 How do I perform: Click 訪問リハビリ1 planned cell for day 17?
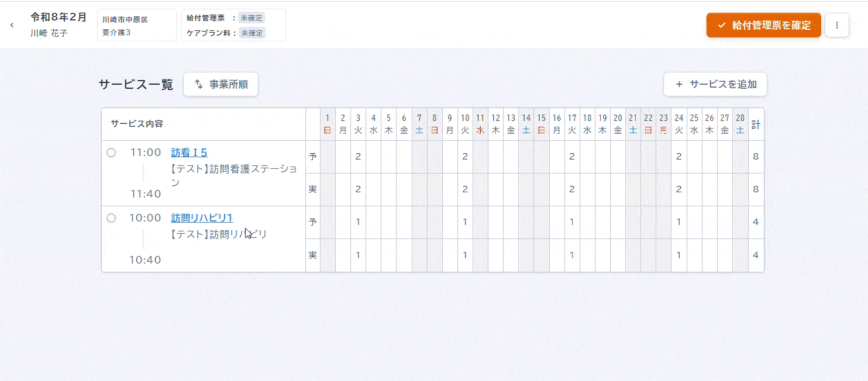tap(572, 222)
